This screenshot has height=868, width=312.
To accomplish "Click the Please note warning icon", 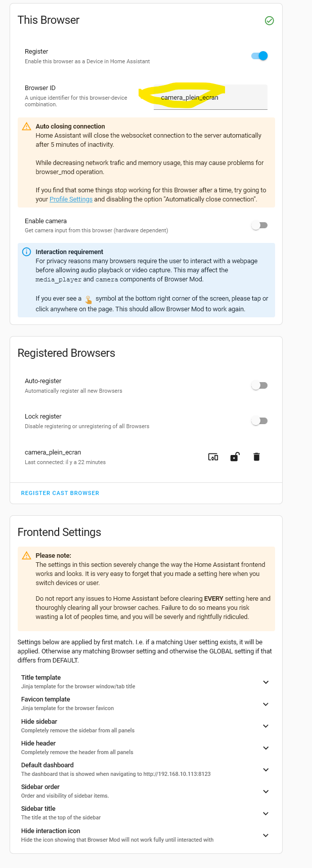I will coord(27,556).
